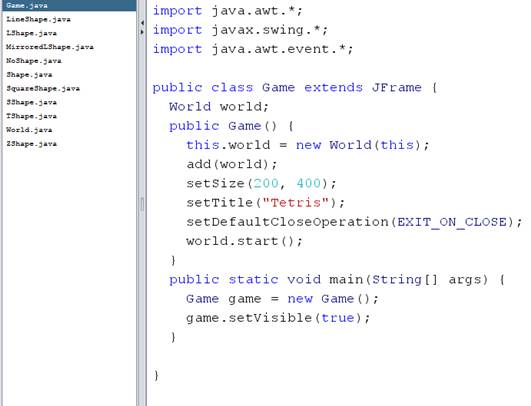The height and width of the screenshot is (406, 531).
Task: Select Shape.java in the list
Action: [x=29, y=75]
